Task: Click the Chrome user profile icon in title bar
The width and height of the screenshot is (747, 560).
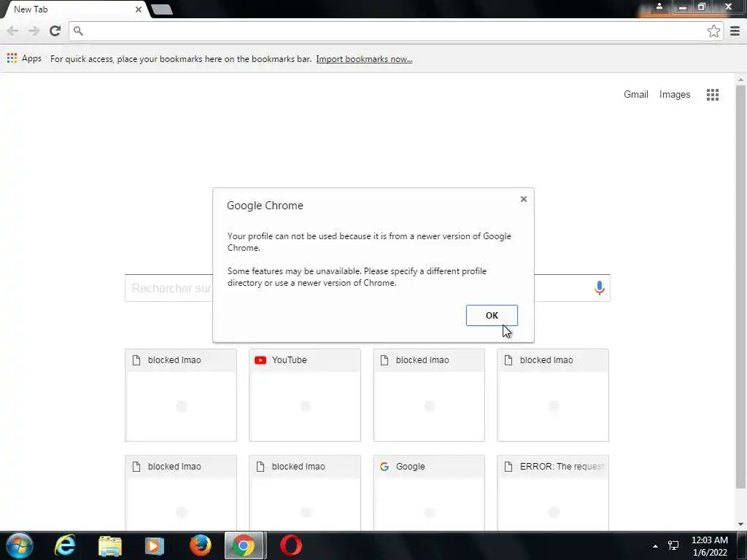Action: click(659, 6)
